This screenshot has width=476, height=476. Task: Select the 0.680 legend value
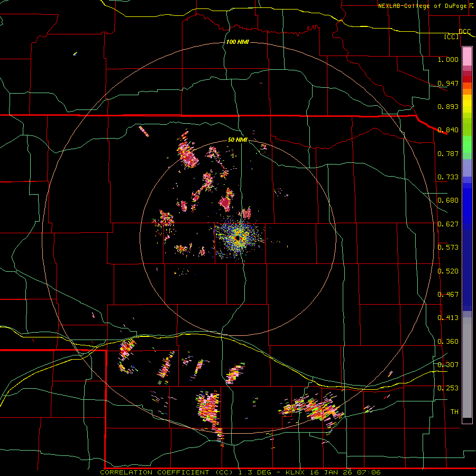448,200
